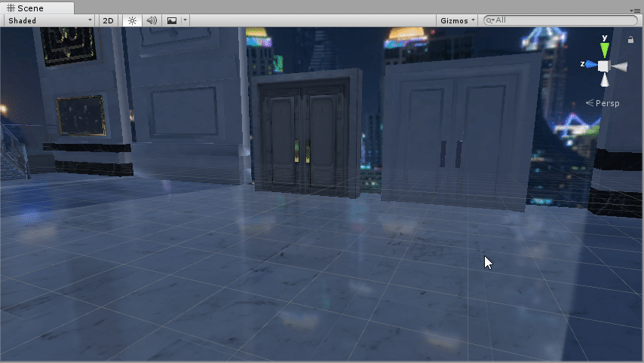Viewport: 644px width, 363px height.
Task: Select the gold-framed painting on wall
Action: [x=81, y=116]
